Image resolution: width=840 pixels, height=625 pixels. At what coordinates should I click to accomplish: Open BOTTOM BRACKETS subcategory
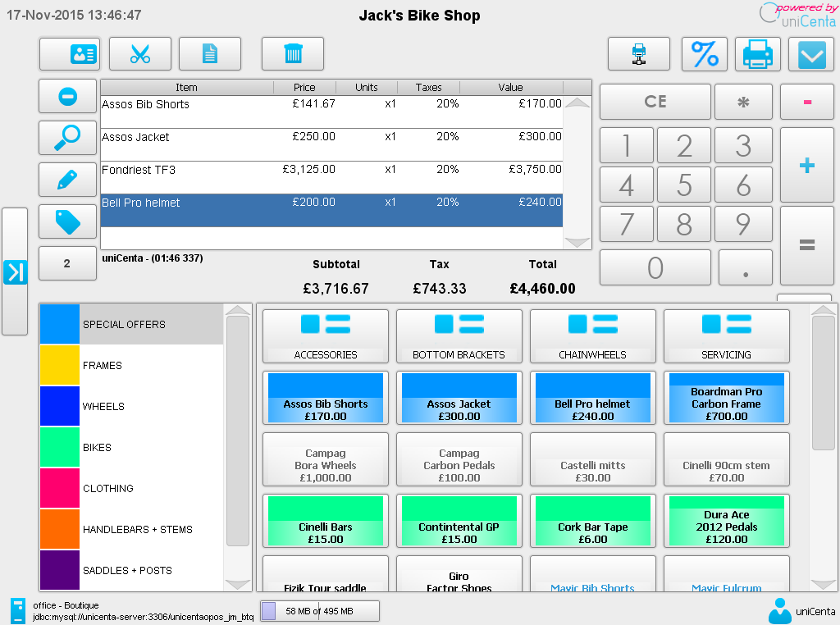point(459,336)
